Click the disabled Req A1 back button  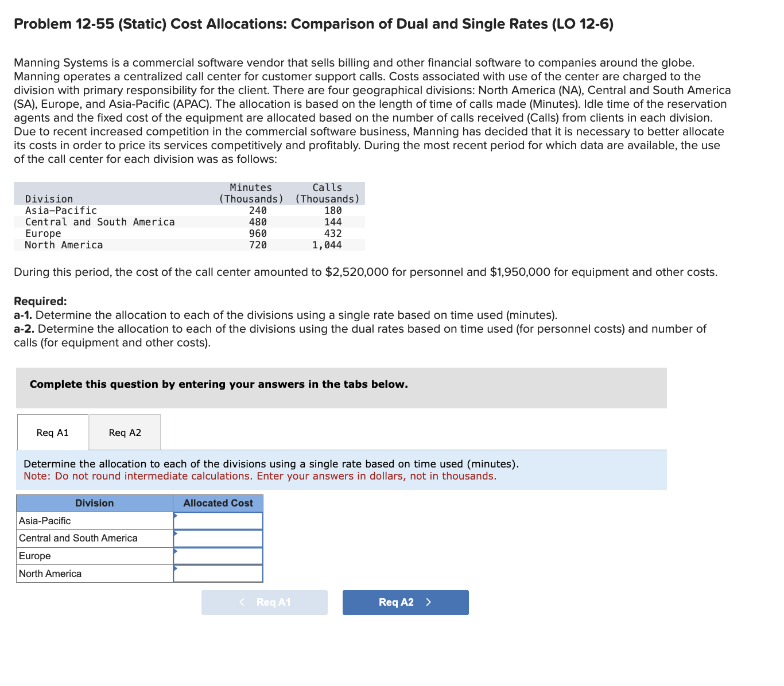click(x=264, y=602)
